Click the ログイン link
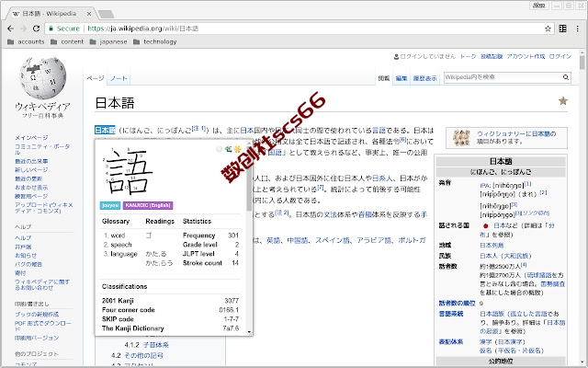The width and height of the screenshot is (588, 368). tap(560, 56)
